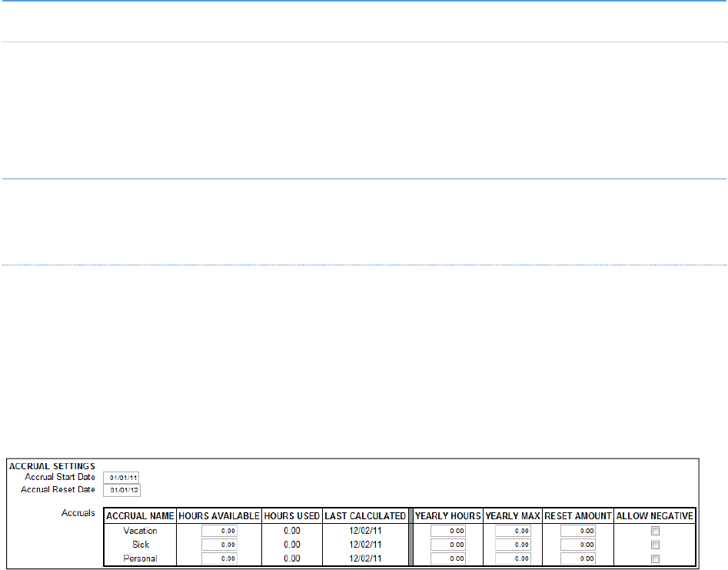Enable Allow Negative for Personal
Image resolution: width=728 pixels, height=570 pixels.
coord(655,558)
